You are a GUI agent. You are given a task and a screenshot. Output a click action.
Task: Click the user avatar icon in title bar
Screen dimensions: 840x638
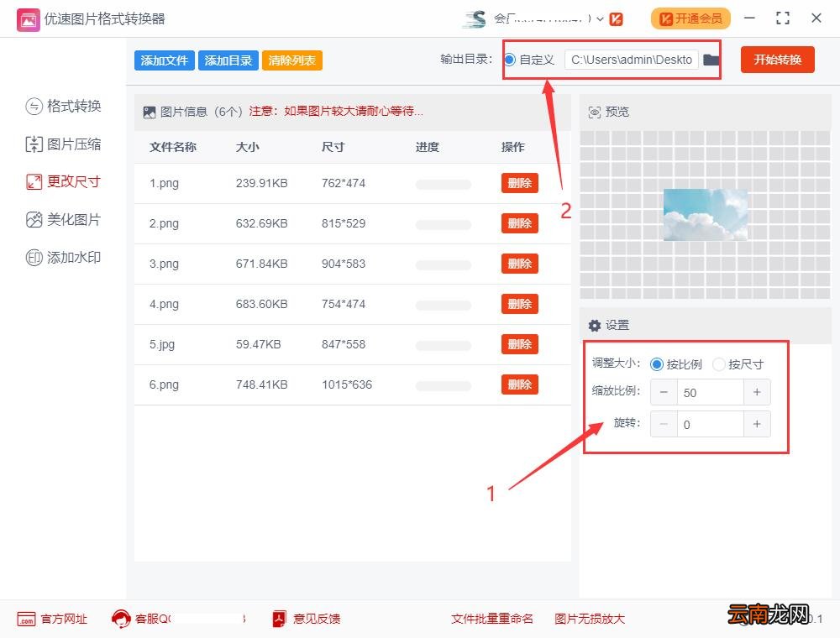[475, 18]
